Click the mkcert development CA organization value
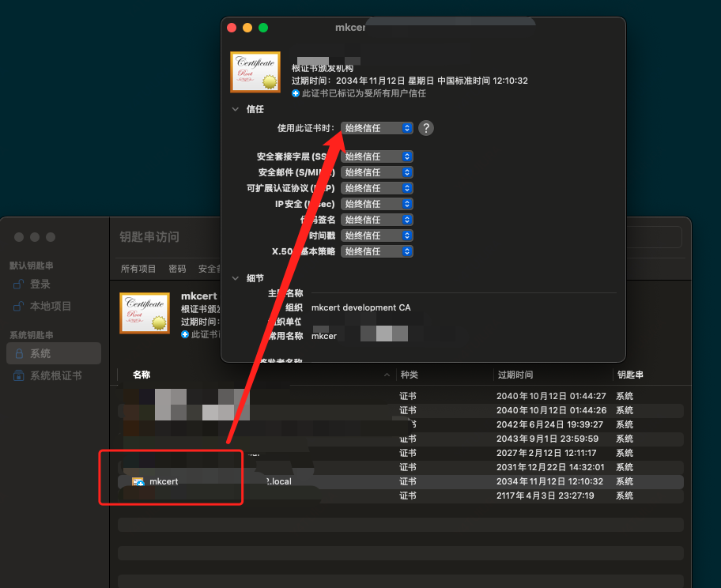Image resolution: width=721 pixels, height=588 pixels. click(x=361, y=307)
